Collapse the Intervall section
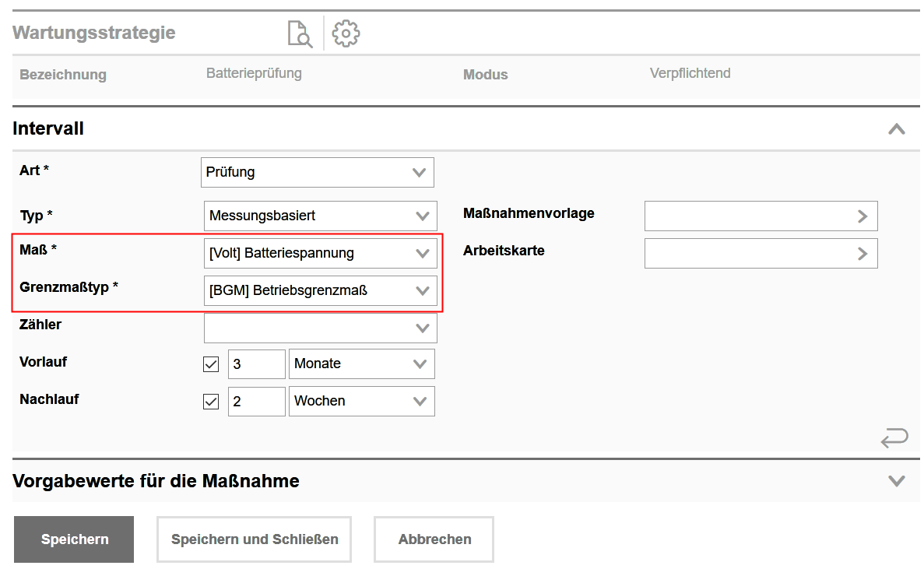 click(897, 129)
